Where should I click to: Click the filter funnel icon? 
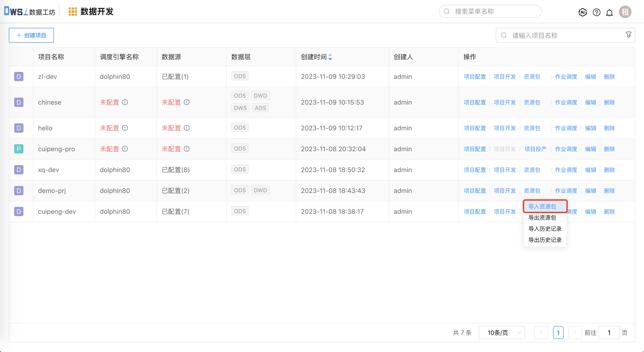[628, 35]
